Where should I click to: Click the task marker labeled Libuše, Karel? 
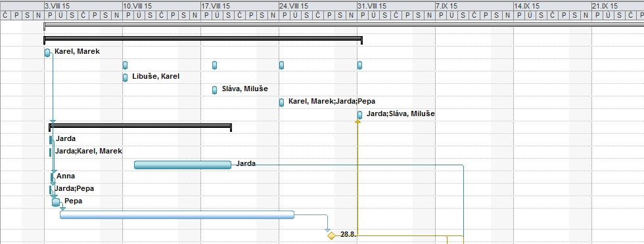126,77
